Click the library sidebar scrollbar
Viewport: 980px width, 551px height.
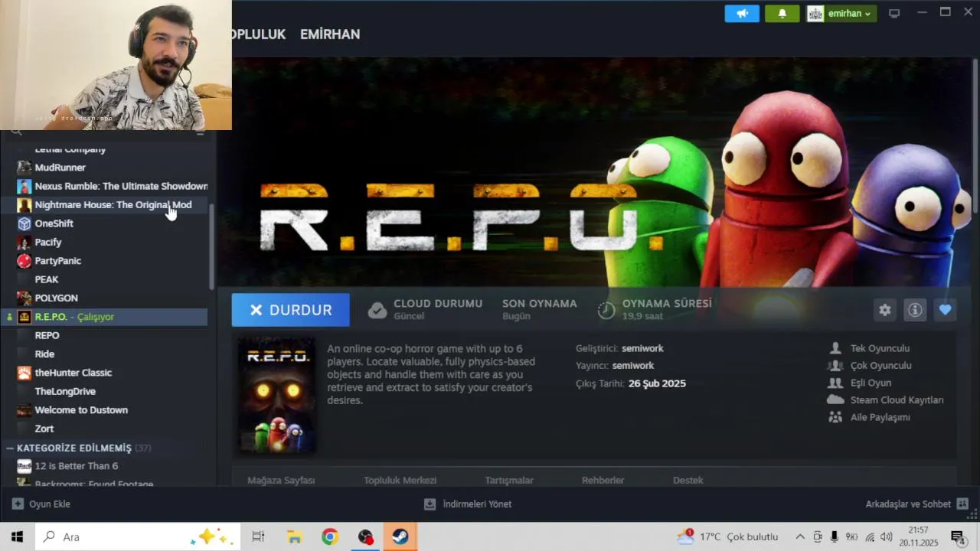(212, 246)
